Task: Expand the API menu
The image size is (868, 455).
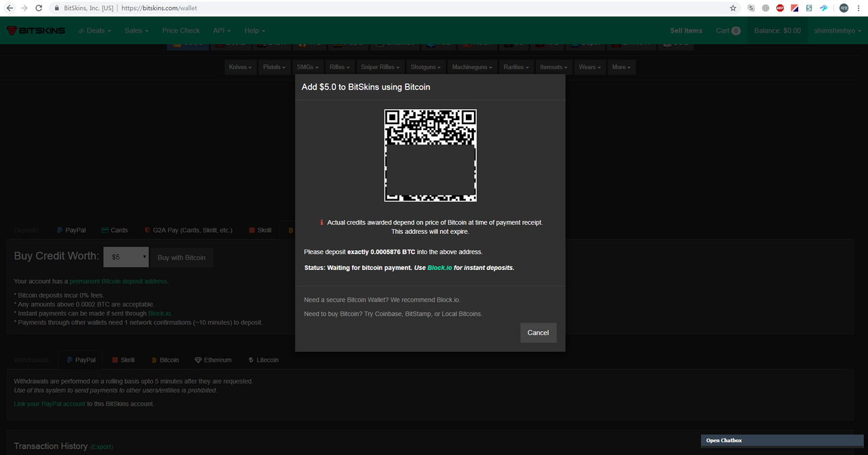Action: coord(222,31)
